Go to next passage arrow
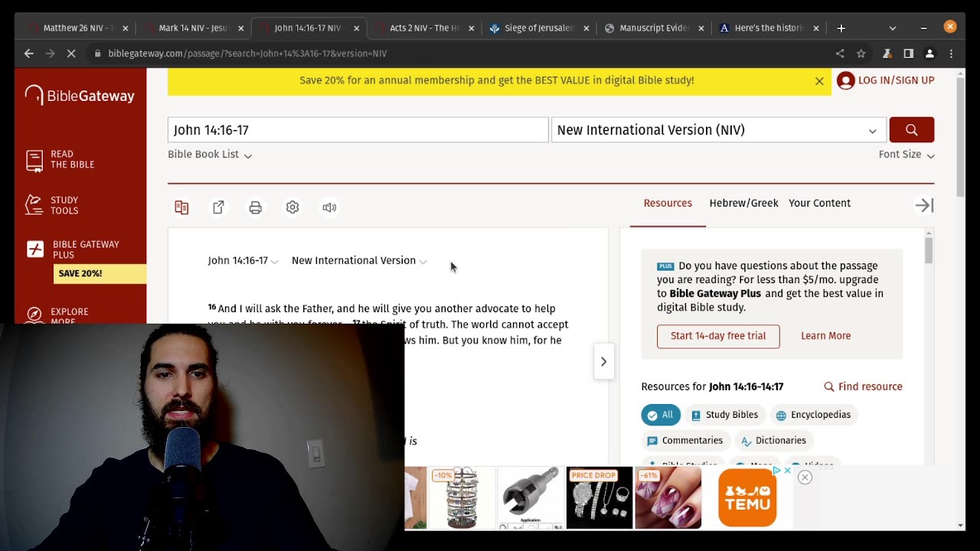 point(603,361)
